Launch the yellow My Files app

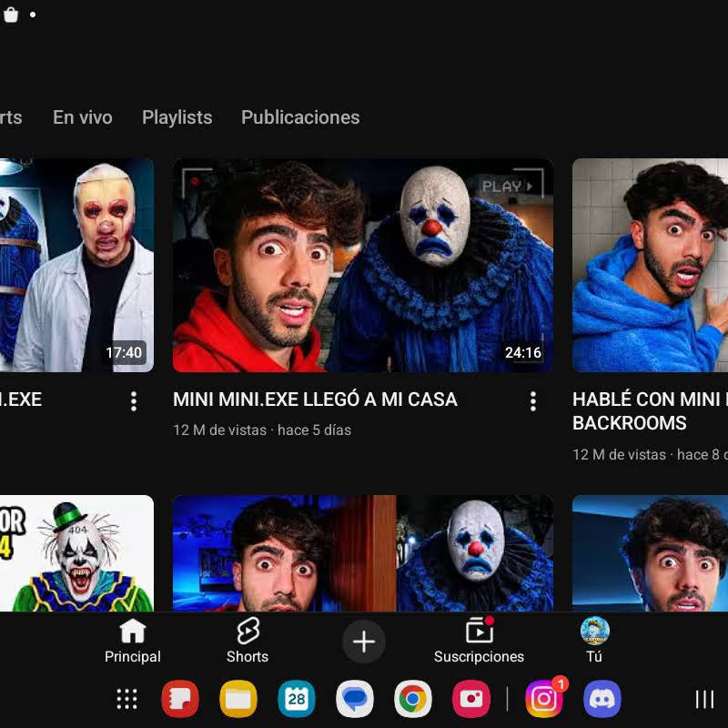point(238,699)
